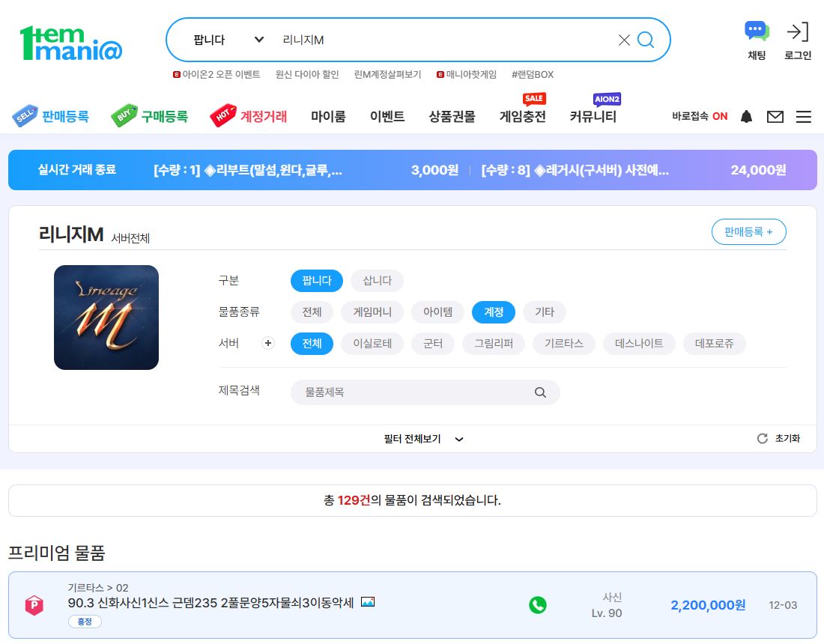
Task: Select 그림리퍼 server filter
Action: coord(494,344)
